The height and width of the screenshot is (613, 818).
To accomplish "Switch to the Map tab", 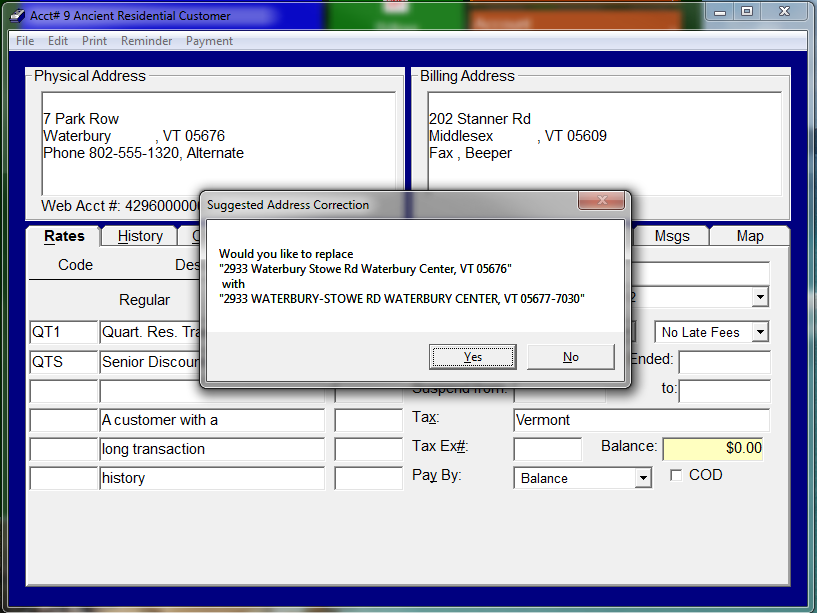I will pyautogui.click(x=749, y=236).
